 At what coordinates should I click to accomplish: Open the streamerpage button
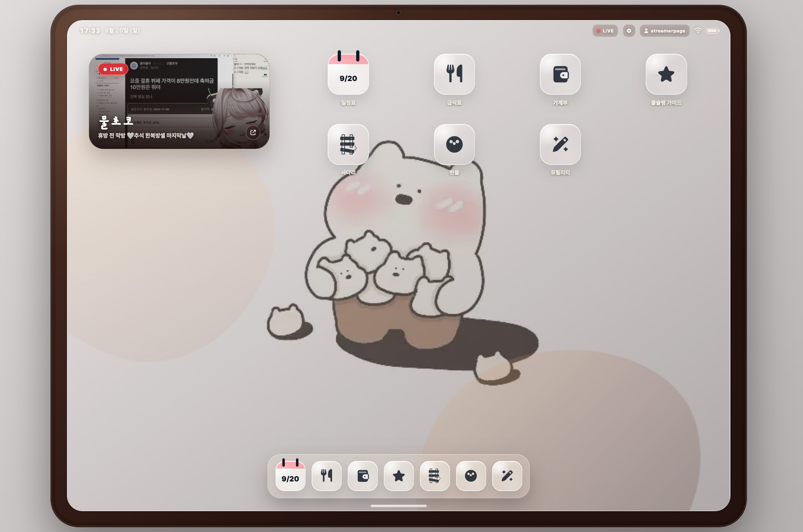pyautogui.click(x=665, y=31)
